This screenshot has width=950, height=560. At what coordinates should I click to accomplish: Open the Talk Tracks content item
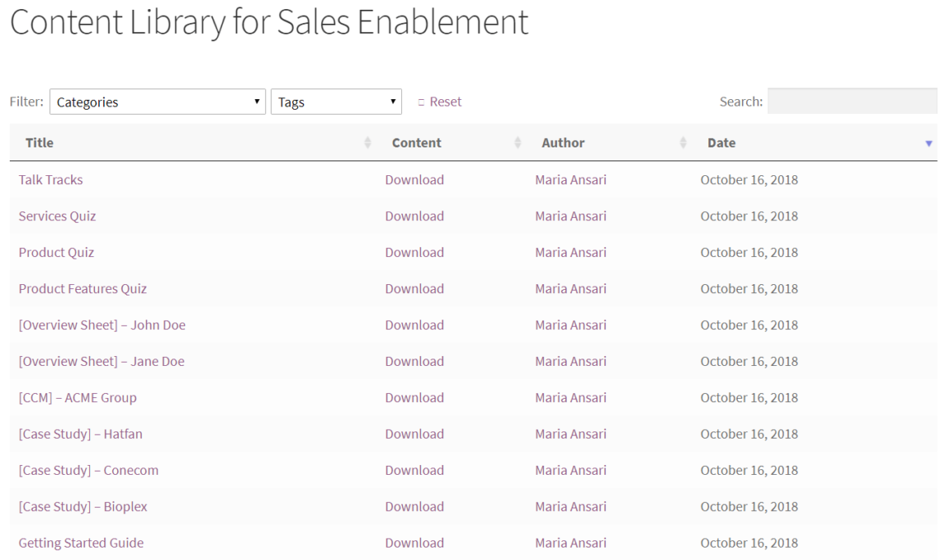click(x=51, y=179)
